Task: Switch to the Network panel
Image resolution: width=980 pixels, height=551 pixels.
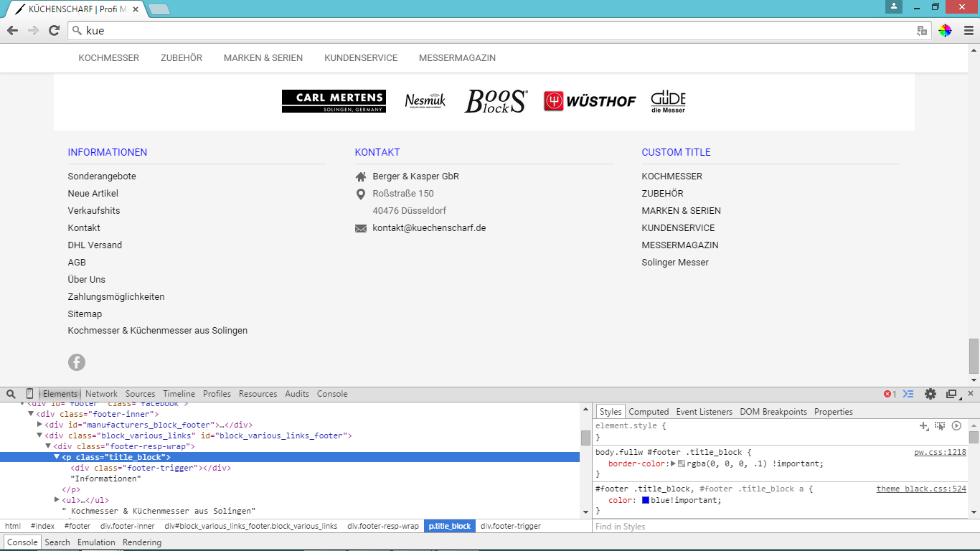Action: point(101,394)
